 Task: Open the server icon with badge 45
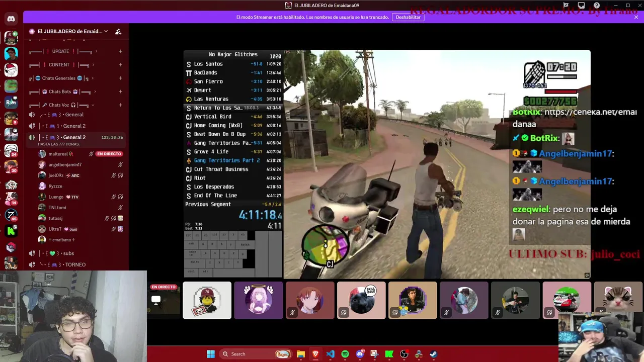pos(11,215)
